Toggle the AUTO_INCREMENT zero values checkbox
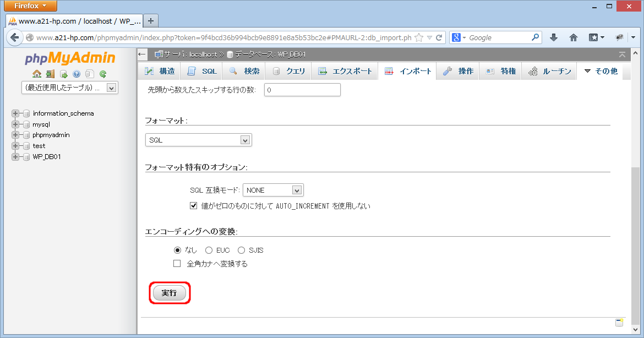Image resolution: width=644 pixels, height=338 pixels. pyautogui.click(x=193, y=206)
